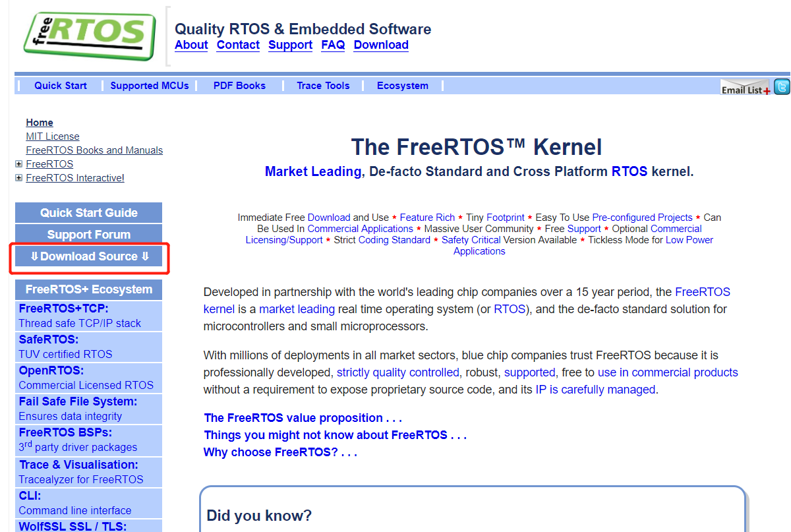Open Why choose FreeRTOS? link

[x=280, y=452]
